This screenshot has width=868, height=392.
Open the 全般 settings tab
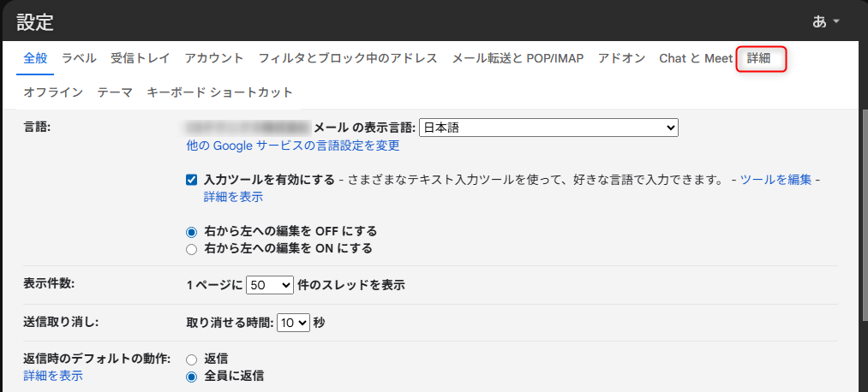click(x=36, y=58)
